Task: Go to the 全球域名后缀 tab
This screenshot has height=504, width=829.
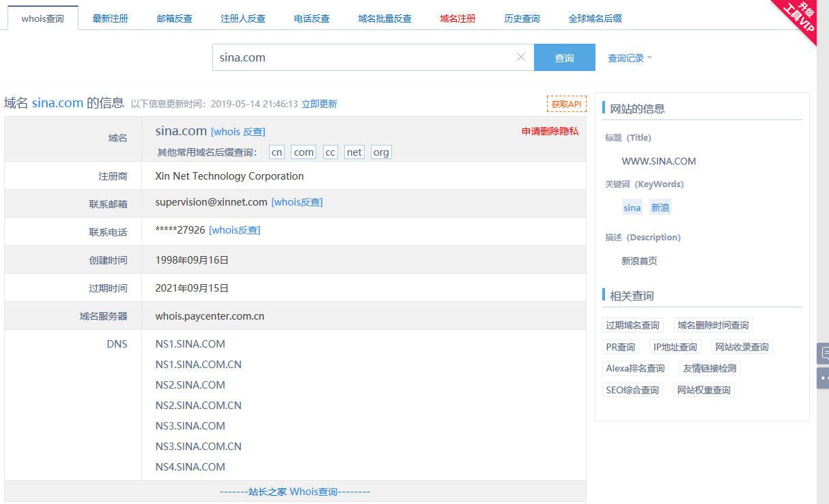Action: coord(595,18)
